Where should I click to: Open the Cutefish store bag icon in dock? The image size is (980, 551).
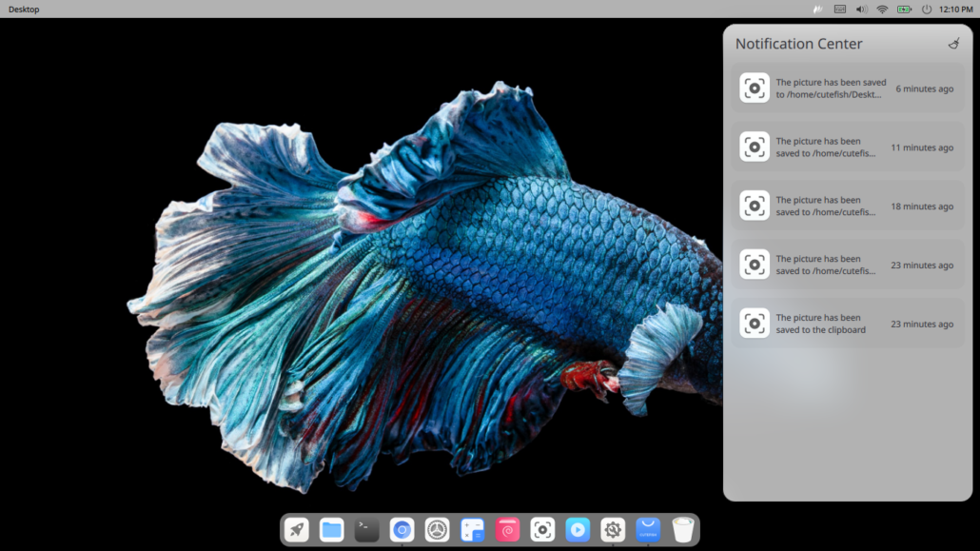[648, 530]
